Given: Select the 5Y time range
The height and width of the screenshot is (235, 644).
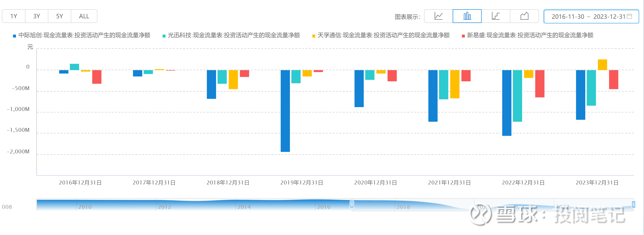Looking at the screenshot, I should click(59, 16).
